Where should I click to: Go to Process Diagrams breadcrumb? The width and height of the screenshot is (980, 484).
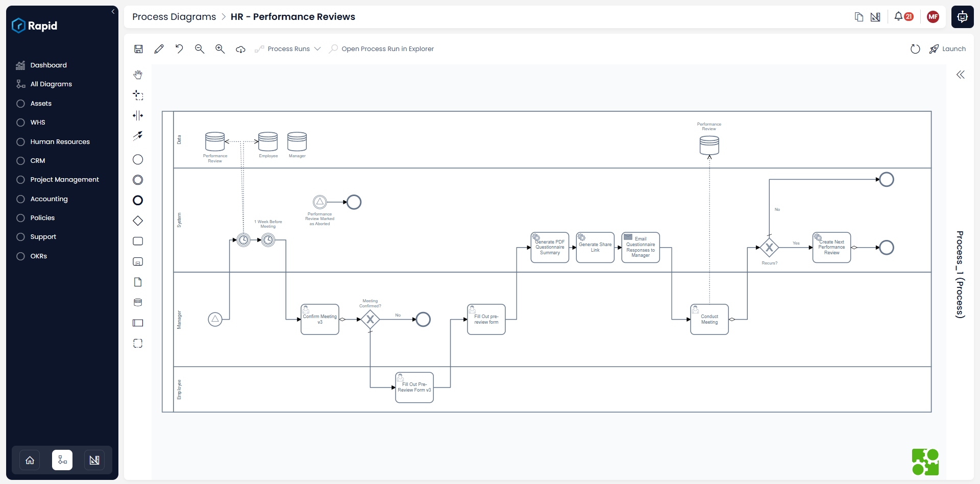(x=174, y=17)
